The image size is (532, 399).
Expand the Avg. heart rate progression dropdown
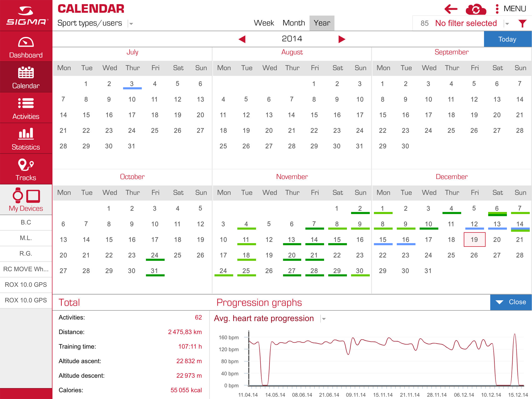pyautogui.click(x=324, y=319)
